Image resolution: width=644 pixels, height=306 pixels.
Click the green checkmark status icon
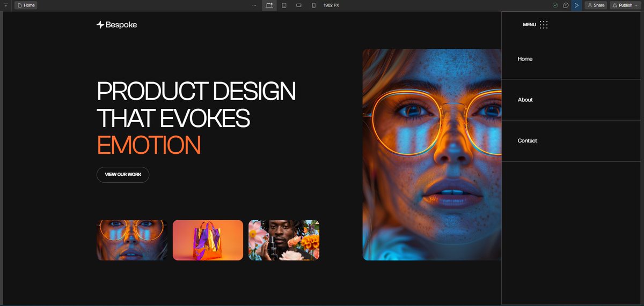click(x=555, y=5)
